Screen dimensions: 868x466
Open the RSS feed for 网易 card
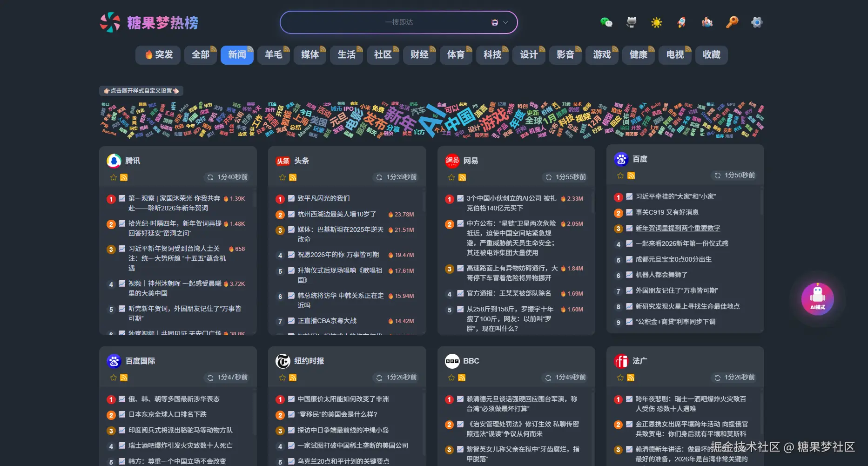[x=462, y=177]
